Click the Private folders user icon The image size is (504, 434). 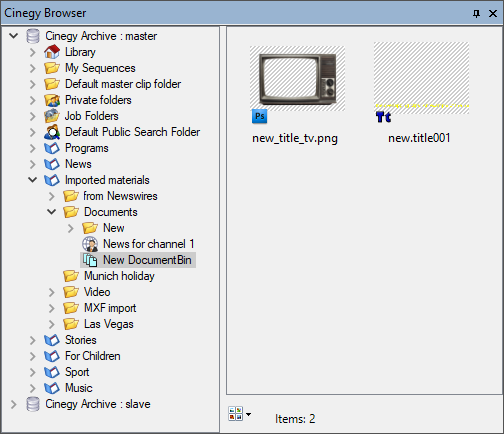tap(52, 100)
